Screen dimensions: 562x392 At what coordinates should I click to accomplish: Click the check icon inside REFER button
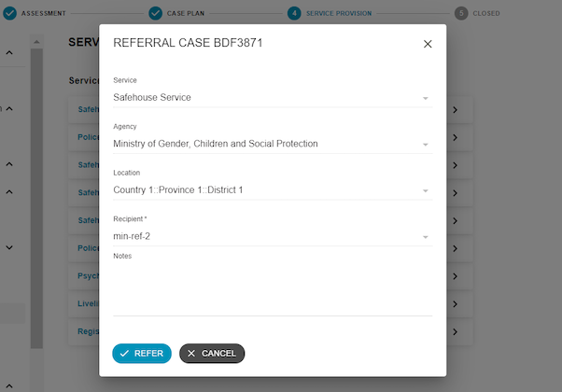124,354
